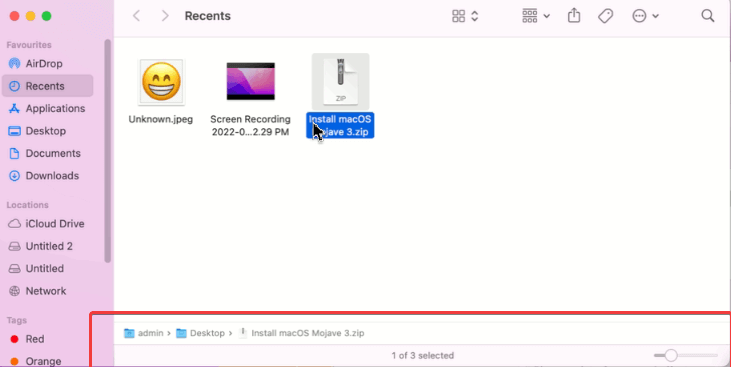Click the Documents sidebar icon
The image size is (731, 367).
[14, 153]
